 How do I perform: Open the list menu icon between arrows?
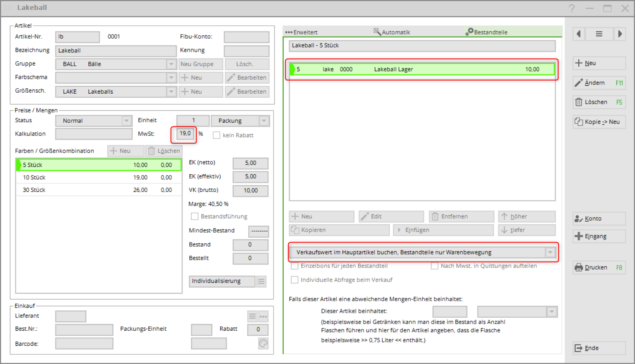[x=599, y=34]
